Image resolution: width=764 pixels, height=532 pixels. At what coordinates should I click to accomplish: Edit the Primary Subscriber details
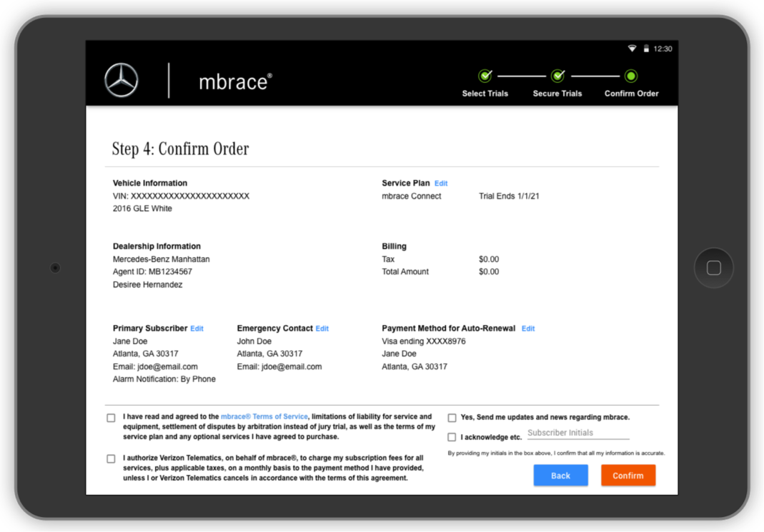point(197,328)
